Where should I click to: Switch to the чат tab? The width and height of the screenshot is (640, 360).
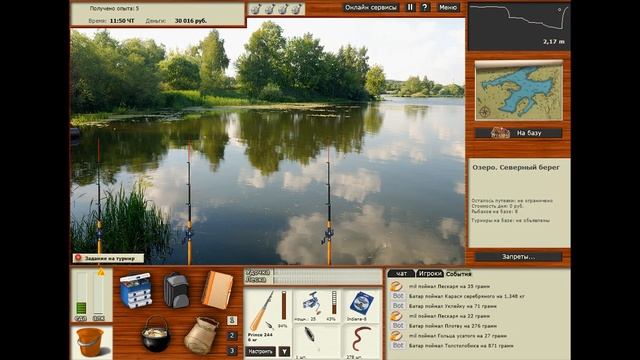coord(401,274)
